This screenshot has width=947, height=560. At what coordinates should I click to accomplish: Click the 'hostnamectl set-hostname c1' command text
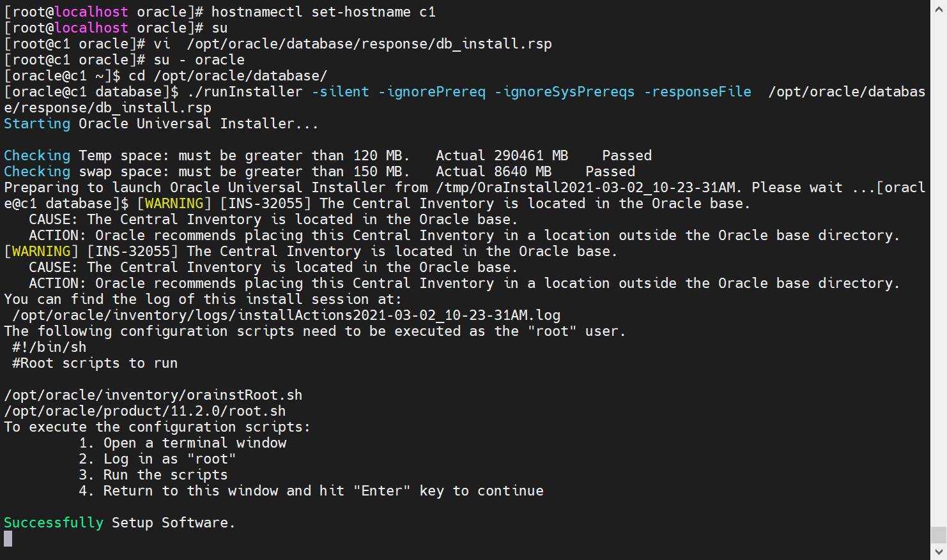[323, 12]
